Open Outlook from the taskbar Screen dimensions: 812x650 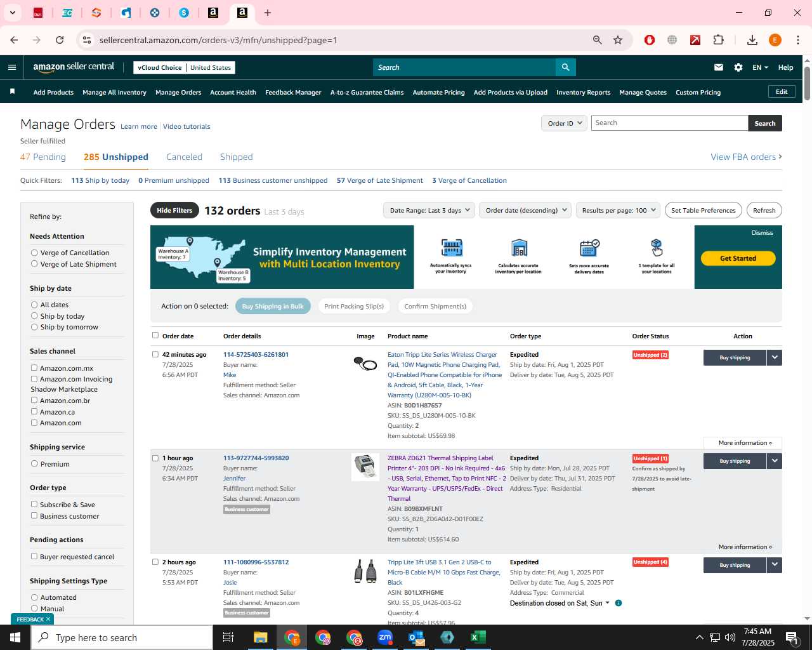(x=416, y=637)
